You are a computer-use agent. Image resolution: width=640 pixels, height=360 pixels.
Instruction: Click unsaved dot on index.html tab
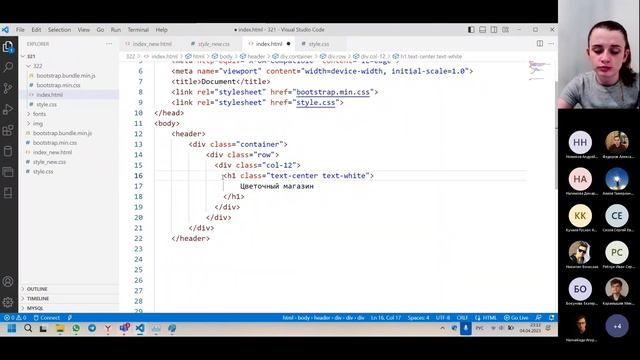288,44
